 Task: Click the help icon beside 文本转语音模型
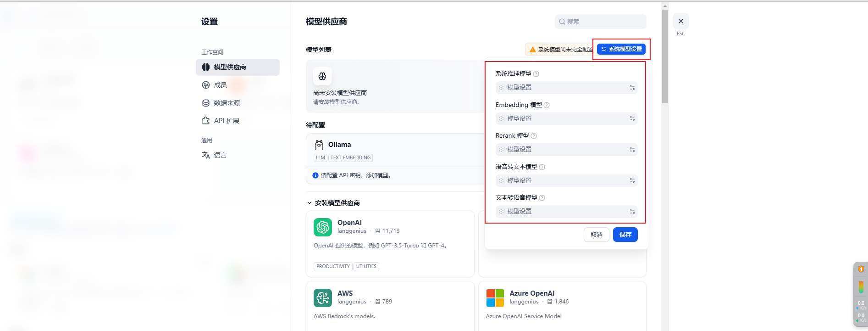click(x=542, y=198)
